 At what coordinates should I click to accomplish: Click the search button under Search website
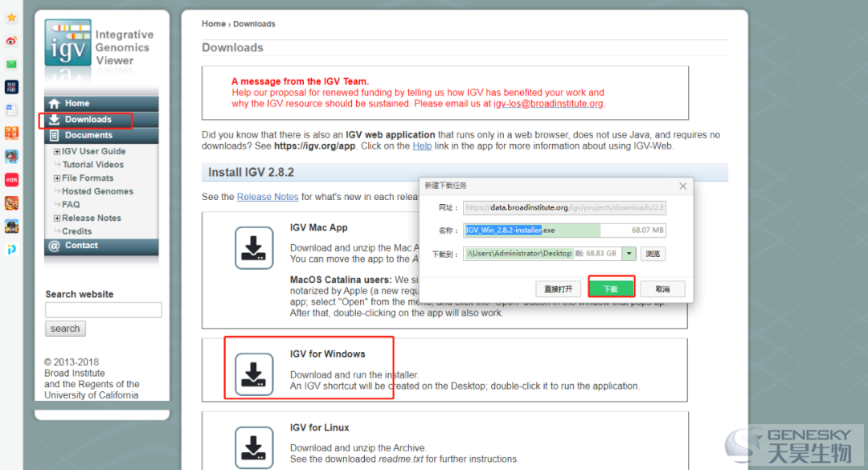tap(65, 329)
